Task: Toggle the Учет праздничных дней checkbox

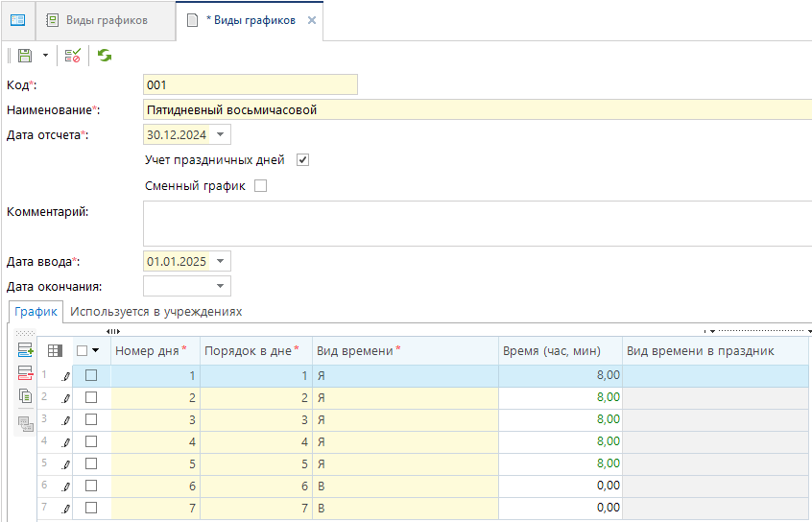Action: [x=303, y=160]
